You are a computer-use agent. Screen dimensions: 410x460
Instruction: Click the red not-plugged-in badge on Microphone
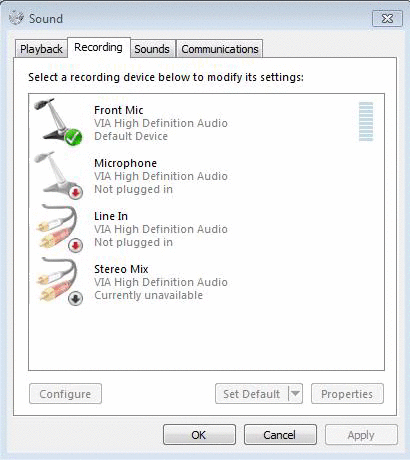click(x=76, y=192)
